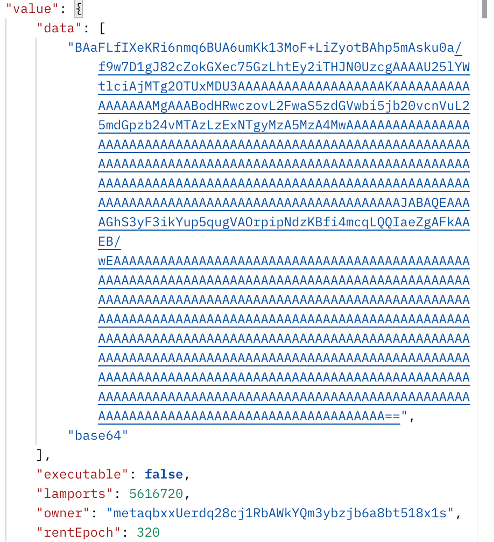Click the vertical scrollbar thumb
Screen dimensions: 494x542
484,9
